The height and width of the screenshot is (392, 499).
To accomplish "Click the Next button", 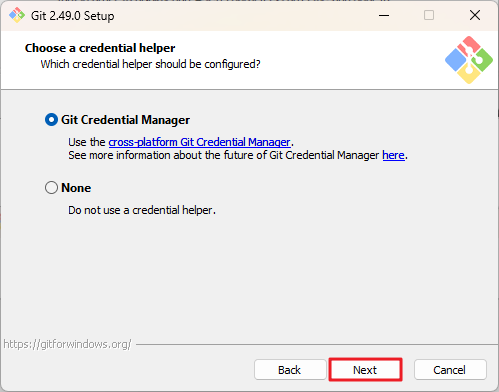I will 366,370.
